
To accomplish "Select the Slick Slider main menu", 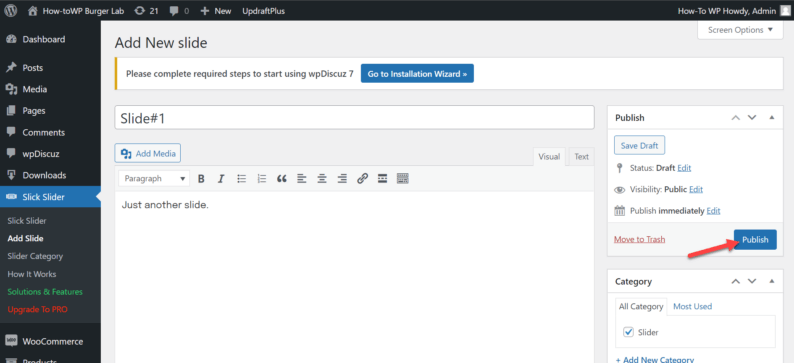I will point(50,197).
